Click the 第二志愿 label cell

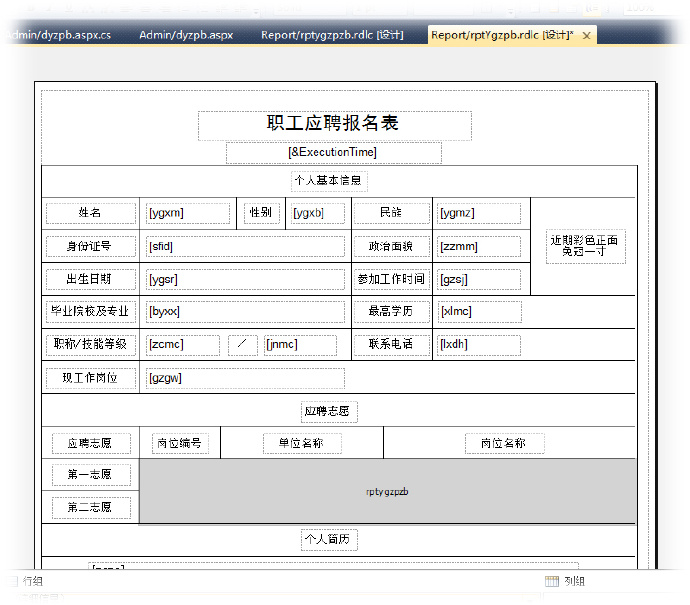91,508
